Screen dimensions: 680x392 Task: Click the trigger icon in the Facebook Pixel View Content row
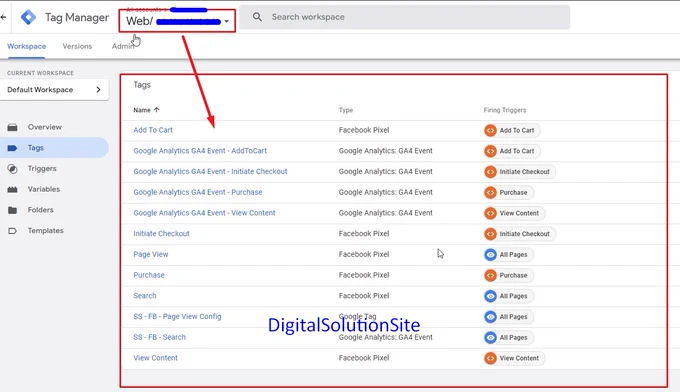490,358
